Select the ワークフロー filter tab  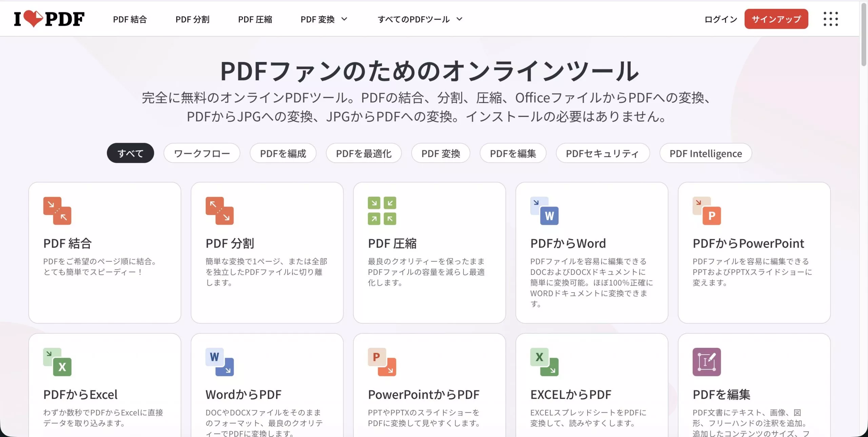tap(202, 153)
